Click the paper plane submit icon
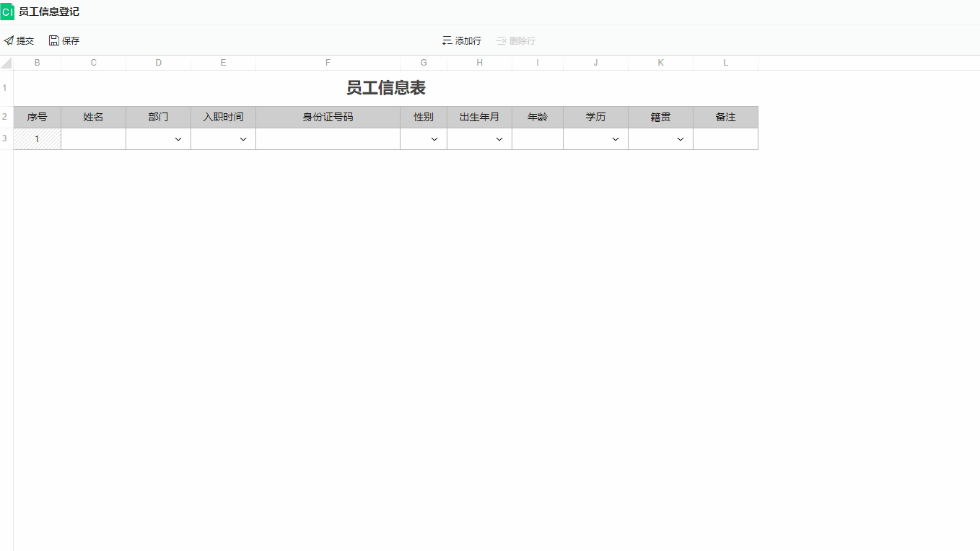Screen dimensions: 980x551 click(7, 40)
